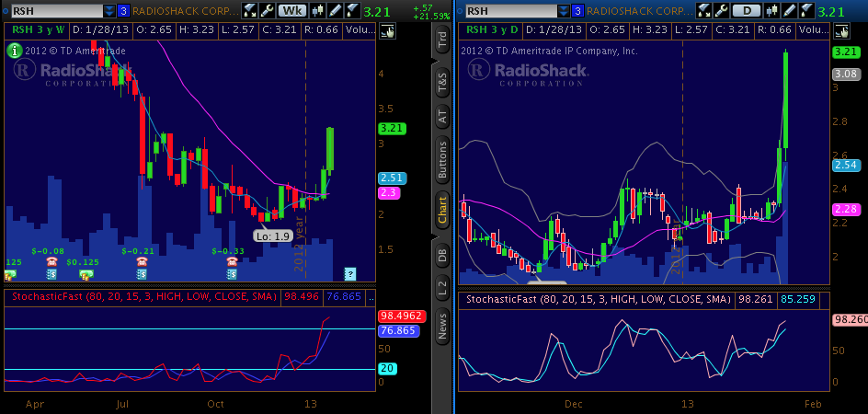
Task: Open D timeframe selector in right chart
Action: tap(746, 10)
